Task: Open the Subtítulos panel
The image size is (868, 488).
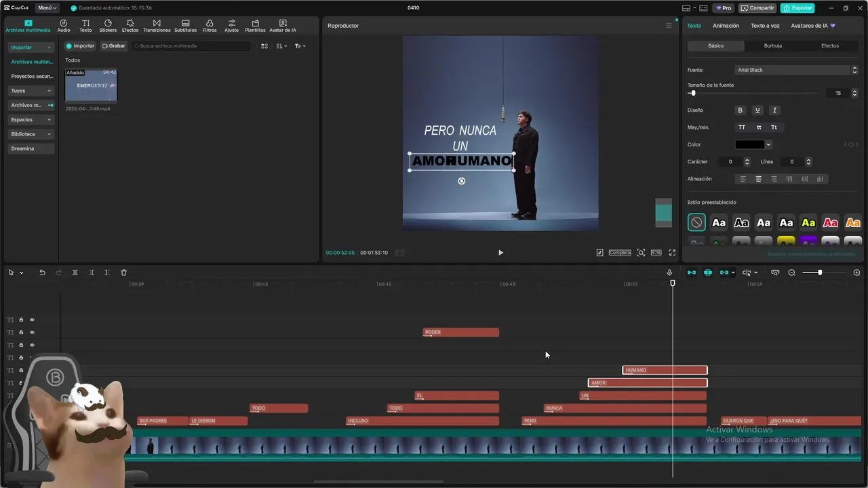Action: [x=185, y=26]
